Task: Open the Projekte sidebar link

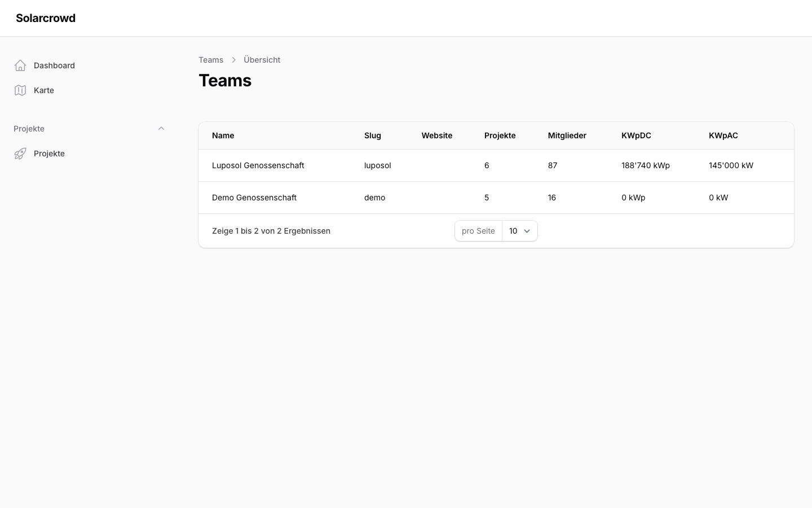Action: (x=49, y=154)
